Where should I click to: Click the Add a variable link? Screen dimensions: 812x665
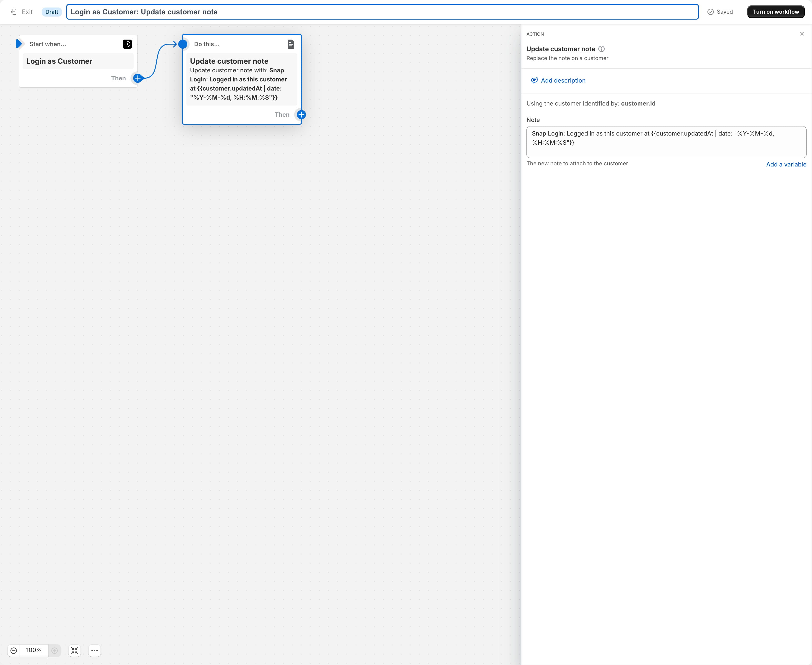point(786,164)
